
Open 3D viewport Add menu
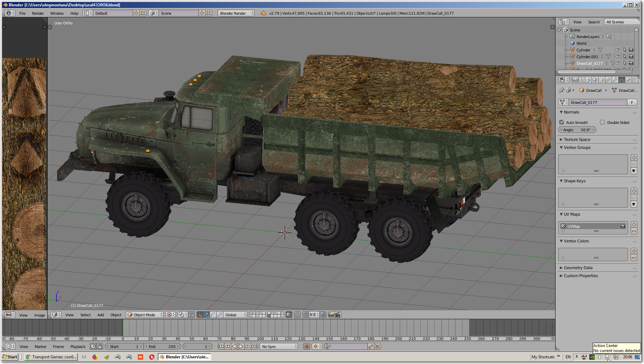(101, 315)
